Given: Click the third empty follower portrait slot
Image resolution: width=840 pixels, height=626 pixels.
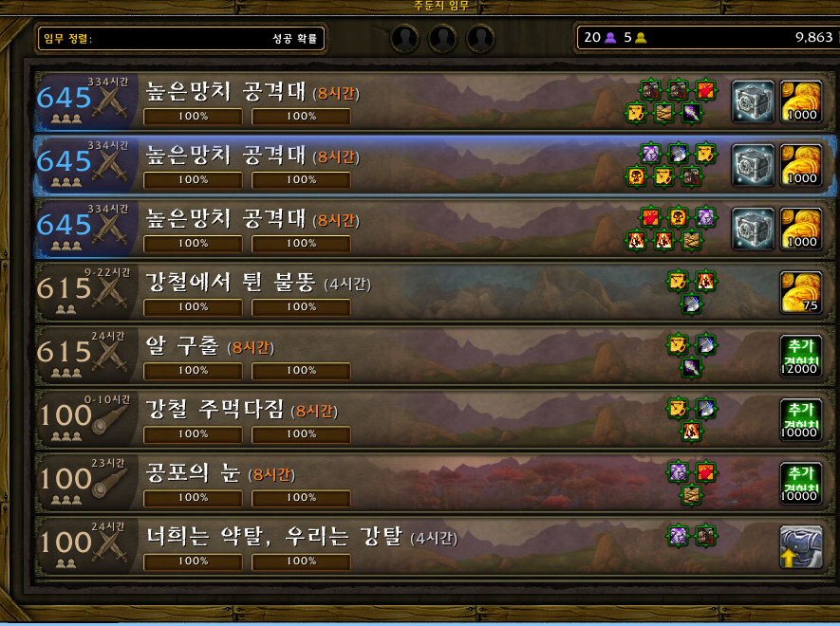Looking at the screenshot, I should tap(480, 39).
